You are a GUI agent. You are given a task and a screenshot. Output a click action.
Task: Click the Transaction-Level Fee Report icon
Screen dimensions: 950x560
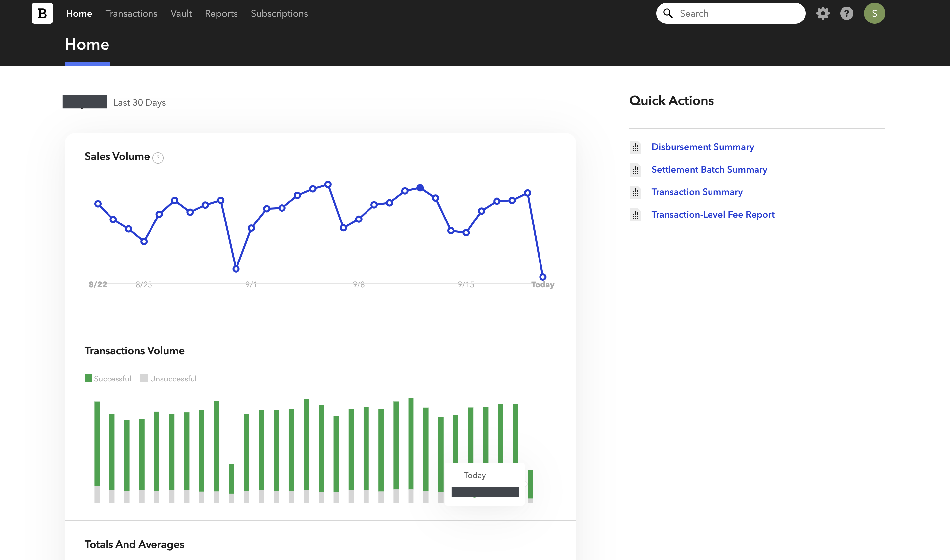[x=636, y=215]
